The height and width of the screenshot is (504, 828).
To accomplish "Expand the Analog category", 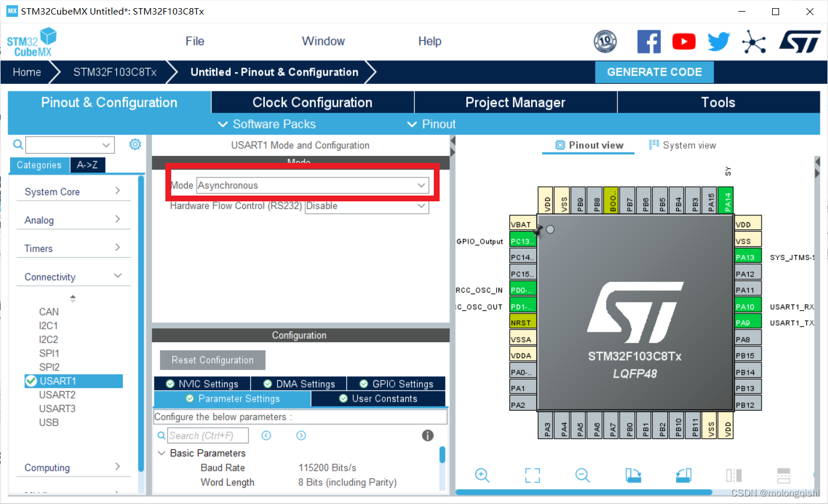I will click(x=73, y=220).
